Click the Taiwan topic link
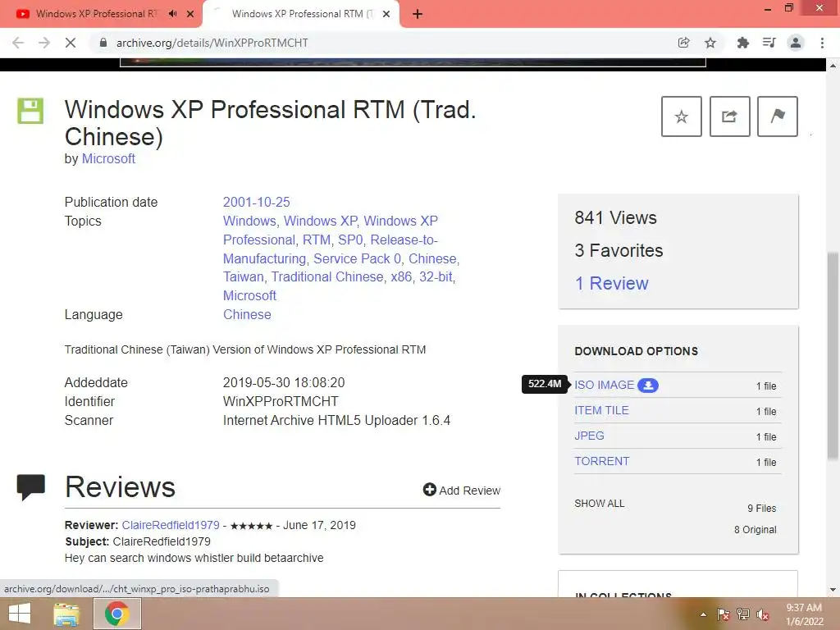Screen dimensions: 840x630 tap(243, 277)
